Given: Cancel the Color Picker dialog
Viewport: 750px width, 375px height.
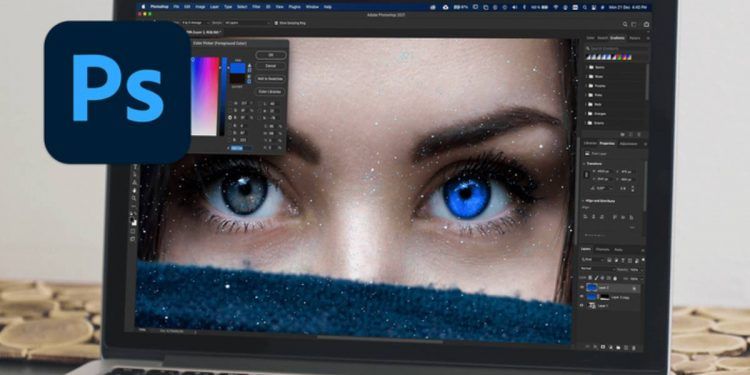Looking at the screenshot, I should click(270, 66).
